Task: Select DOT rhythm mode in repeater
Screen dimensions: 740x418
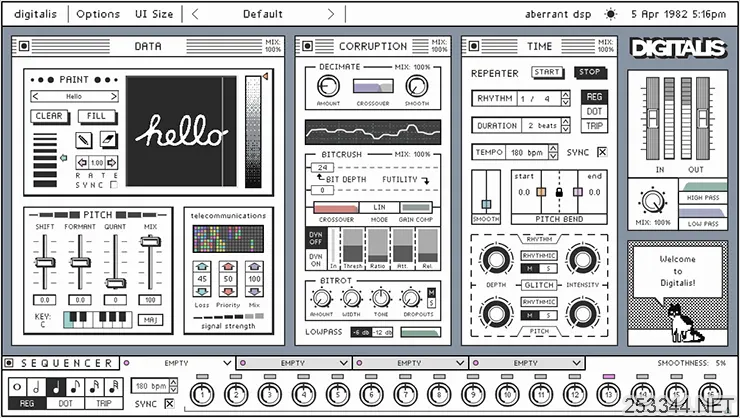Action: point(594,111)
